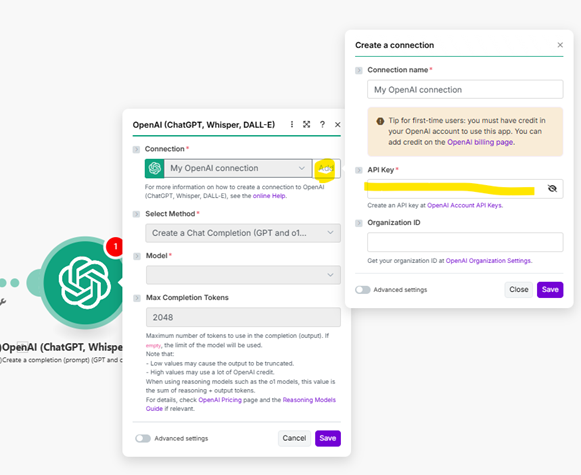Click the map icon next to Model
581x475 pixels.
point(137,256)
